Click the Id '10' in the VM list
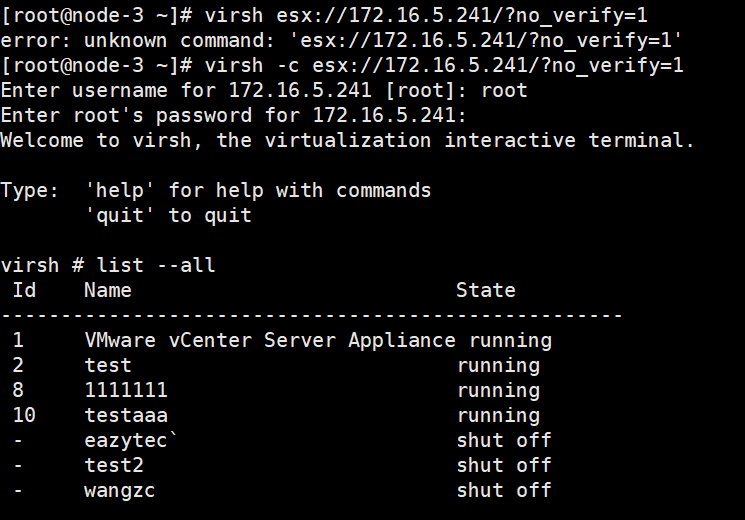This screenshot has height=520, width=745. pyautogui.click(x=24, y=415)
